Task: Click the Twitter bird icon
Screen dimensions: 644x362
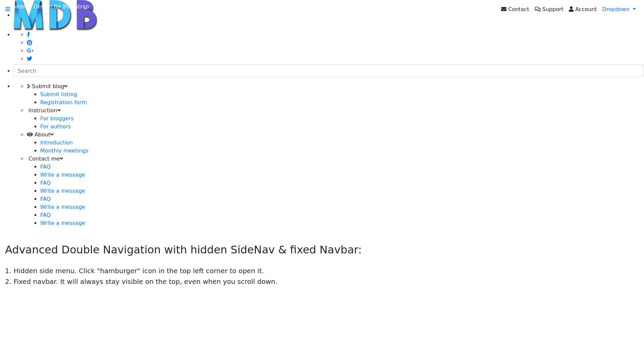Action: [x=30, y=59]
